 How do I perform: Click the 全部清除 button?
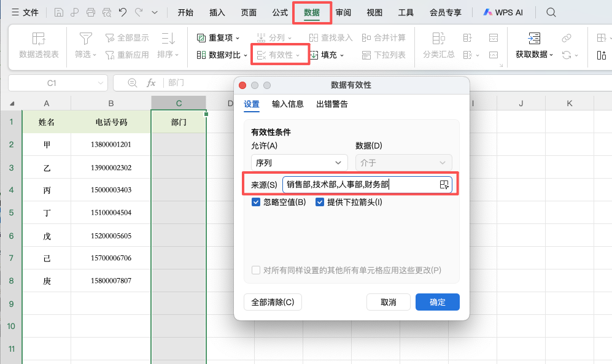tap(273, 302)
